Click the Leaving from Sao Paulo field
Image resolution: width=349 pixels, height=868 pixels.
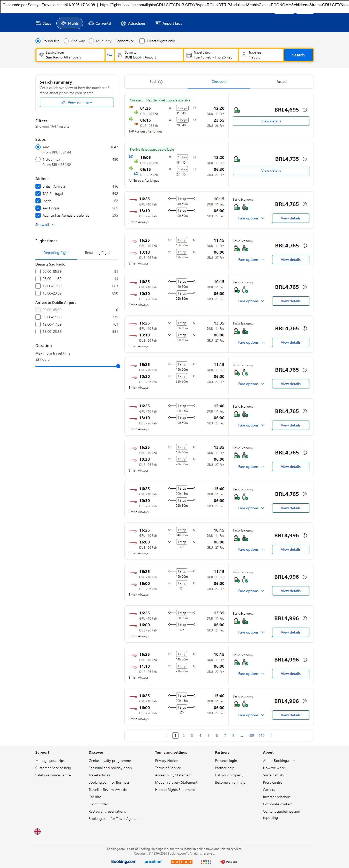click(x=70, y=55)
